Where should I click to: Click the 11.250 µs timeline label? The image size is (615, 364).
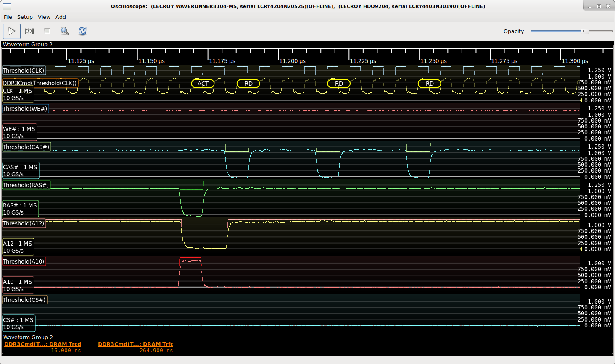click(434, 61)
